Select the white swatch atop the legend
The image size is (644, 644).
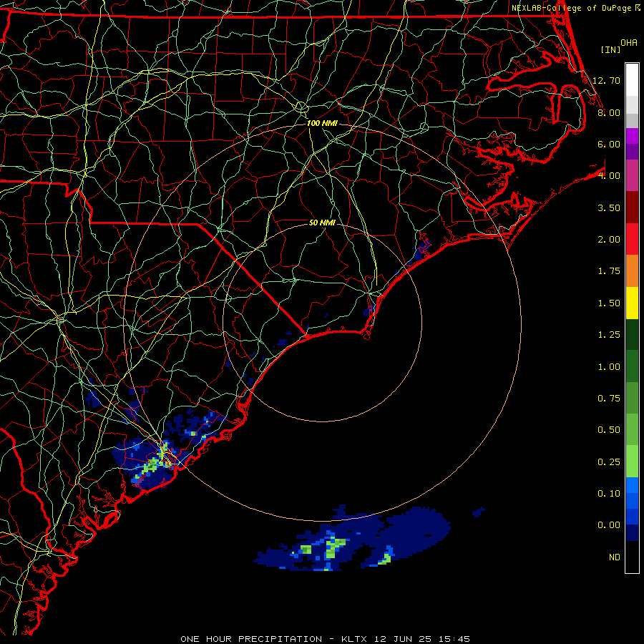pos(632,79)
